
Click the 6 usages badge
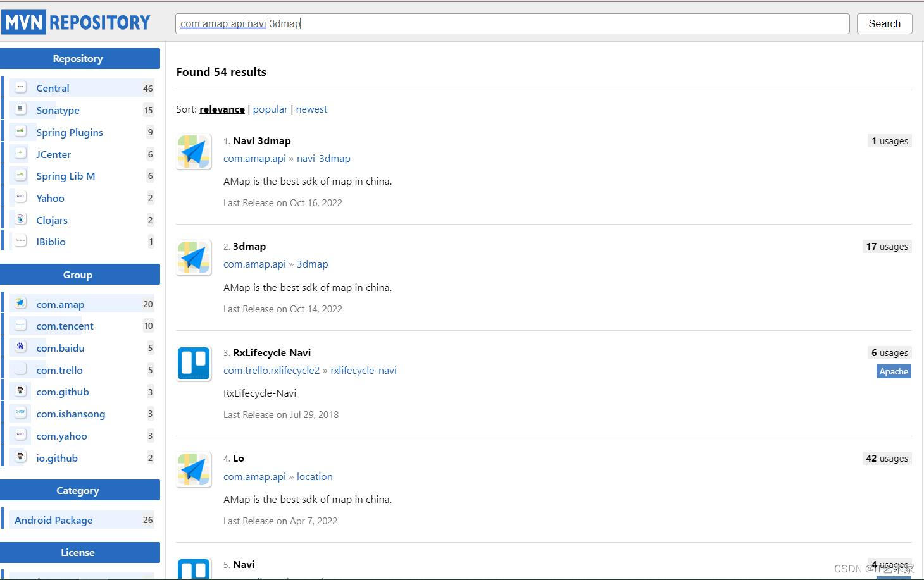[890, 353]
